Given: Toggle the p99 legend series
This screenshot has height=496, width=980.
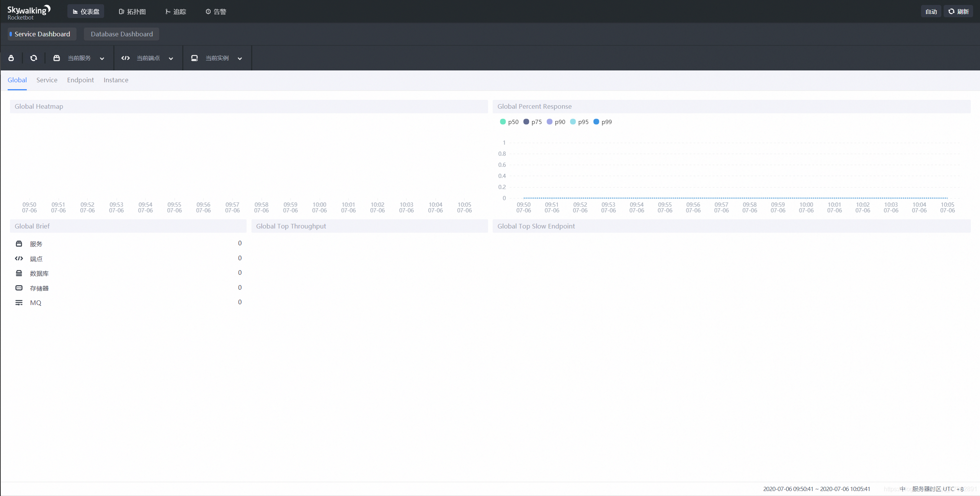Looking at the screenshot, I should point(603,122).
